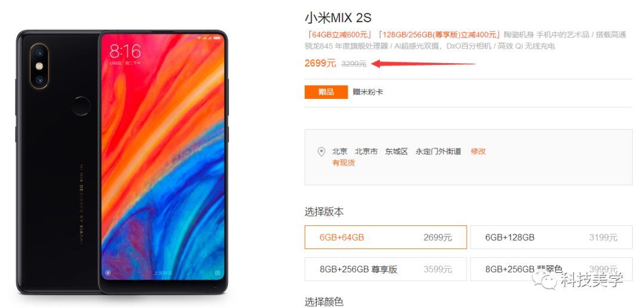Click the dual camera module on phone

pos(39,66)
